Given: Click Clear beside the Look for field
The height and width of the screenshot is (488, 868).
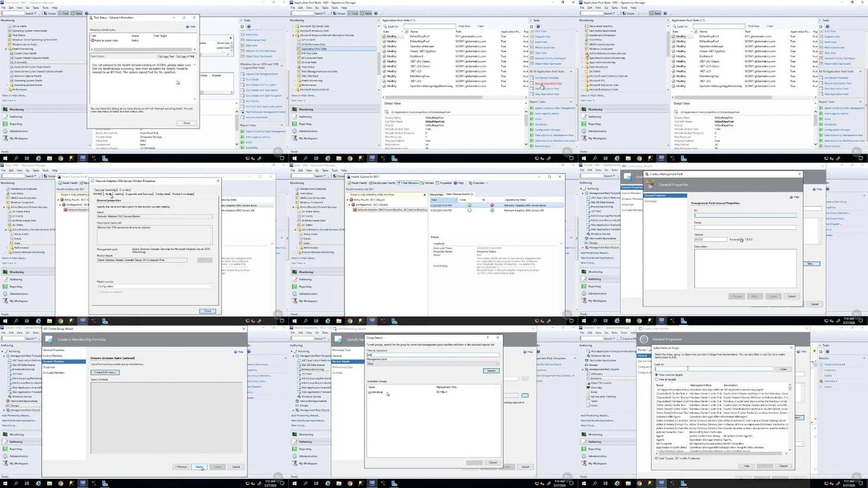Looking at the screenshot, I should [x=783, y=369].
